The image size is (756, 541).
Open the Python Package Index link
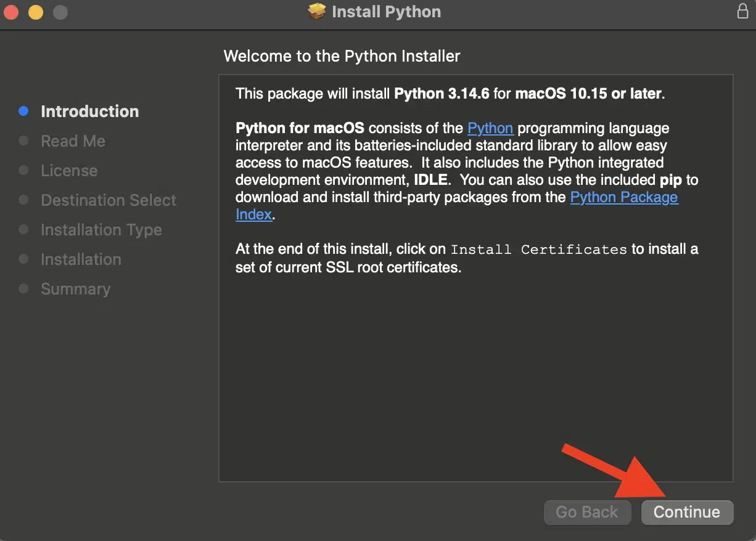coord(624,197)
